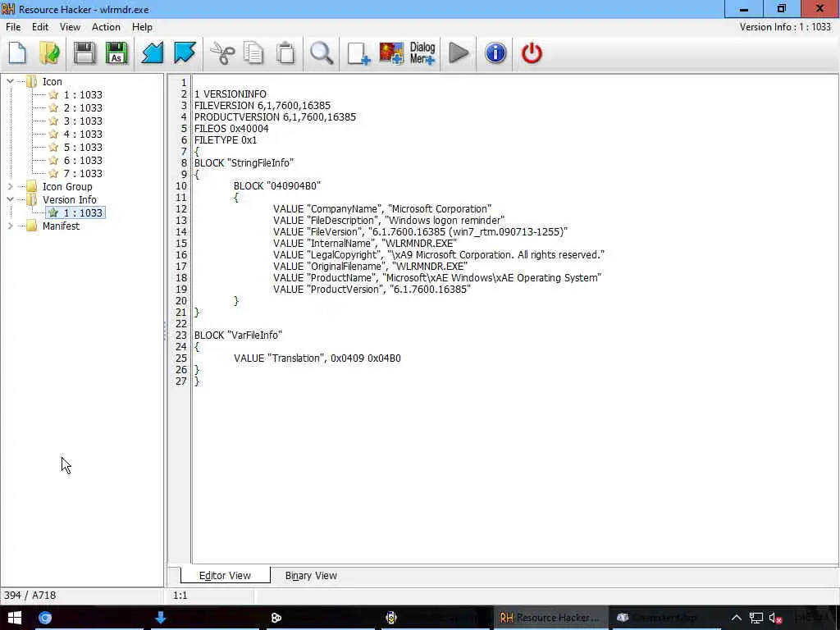Open text search with the magnifier icon

click(322, 53)
